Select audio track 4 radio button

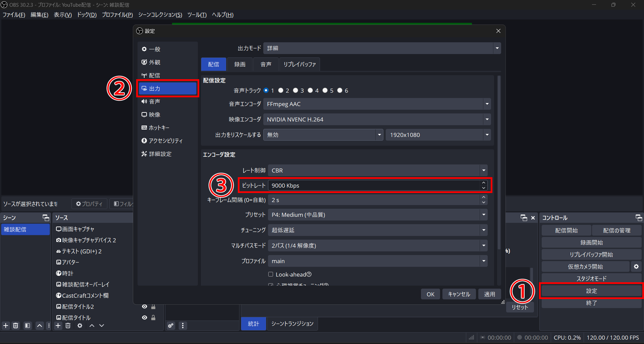tap(310, 90)
